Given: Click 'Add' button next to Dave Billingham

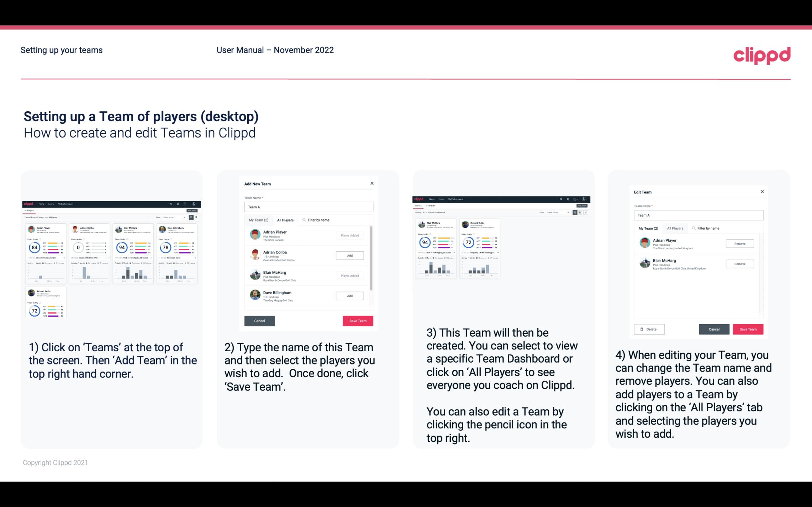Looking at the screenshot, I should [x=349, y=295].
